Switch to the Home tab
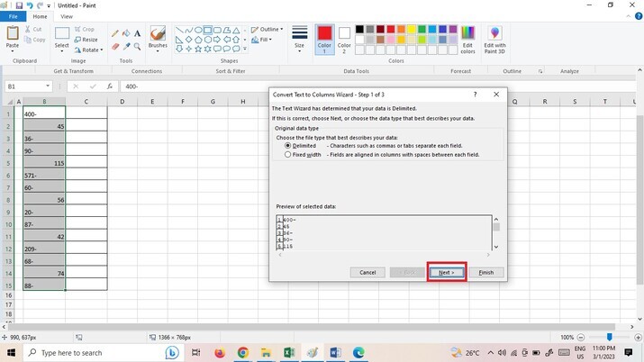Viewport: 644px width, 362px height. [40, 16]
